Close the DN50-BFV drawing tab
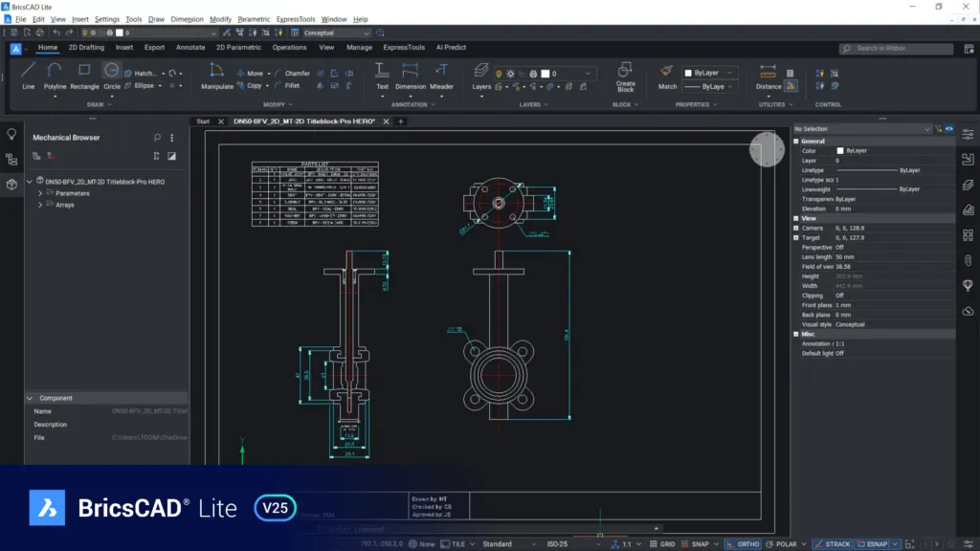This screenshot has width=980, height=551. click(x=386, y=121)
